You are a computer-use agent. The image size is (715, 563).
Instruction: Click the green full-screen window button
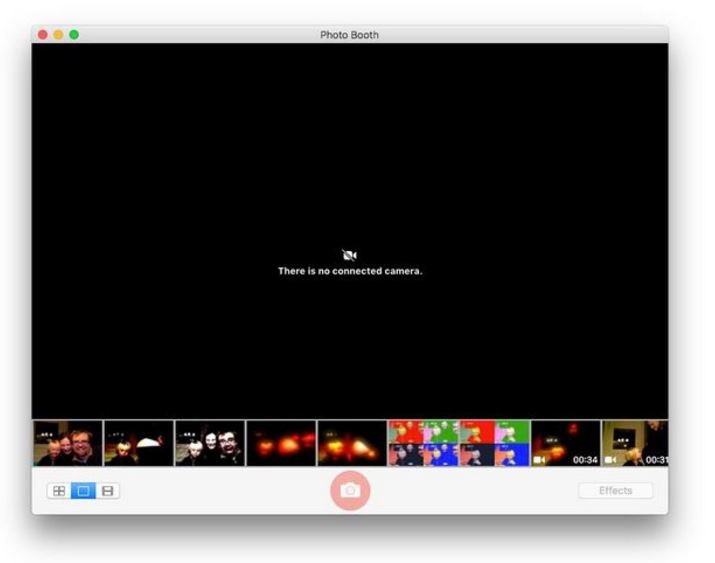pyautogui.click(x=74, y=35)
